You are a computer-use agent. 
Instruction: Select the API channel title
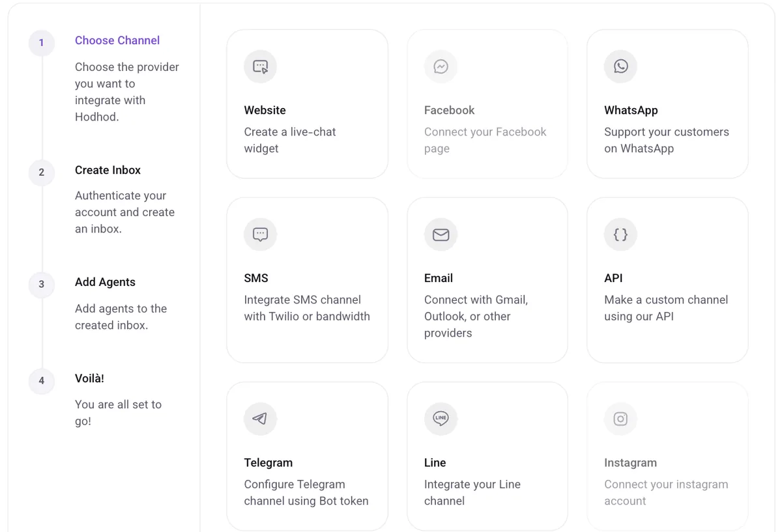point(613,278)
